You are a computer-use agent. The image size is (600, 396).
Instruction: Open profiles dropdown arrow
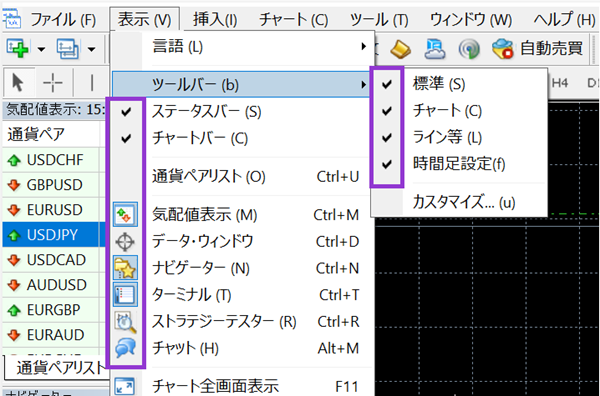click(x=91, y=49)
